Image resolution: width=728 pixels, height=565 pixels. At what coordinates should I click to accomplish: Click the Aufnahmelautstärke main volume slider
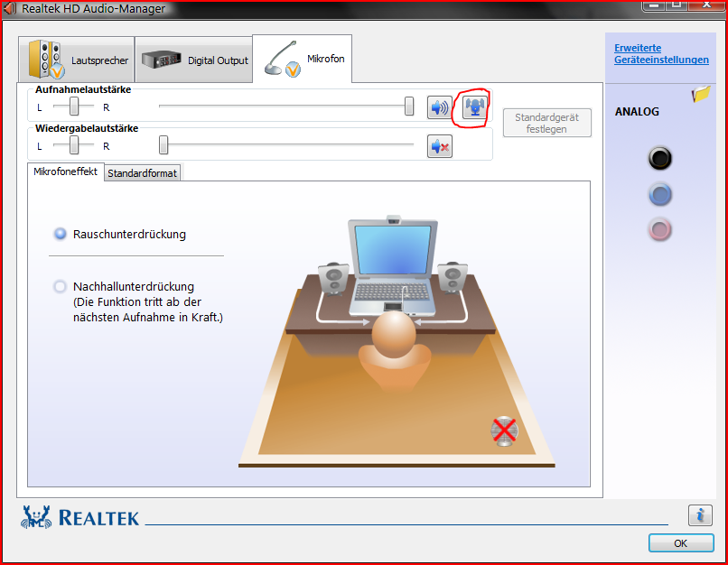pyautogui.click(x=286, y=107)
